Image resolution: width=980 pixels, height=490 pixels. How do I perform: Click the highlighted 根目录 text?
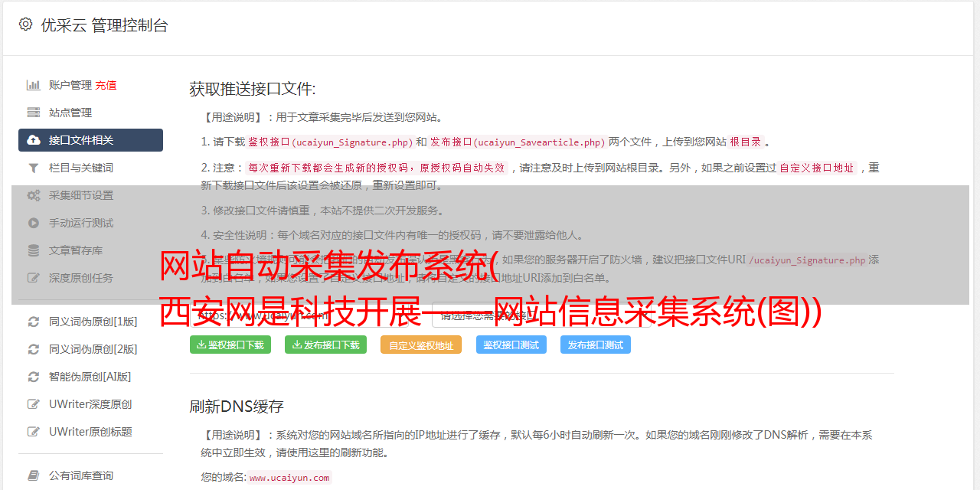(x=746, y=142)
